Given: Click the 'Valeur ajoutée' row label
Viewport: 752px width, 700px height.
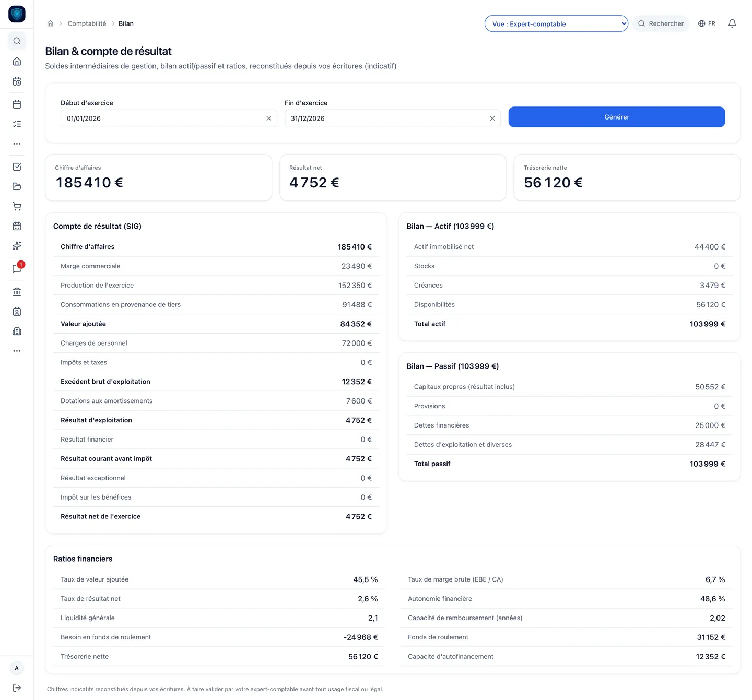Looking at the screenshot, I should click(x=83, y=324).
